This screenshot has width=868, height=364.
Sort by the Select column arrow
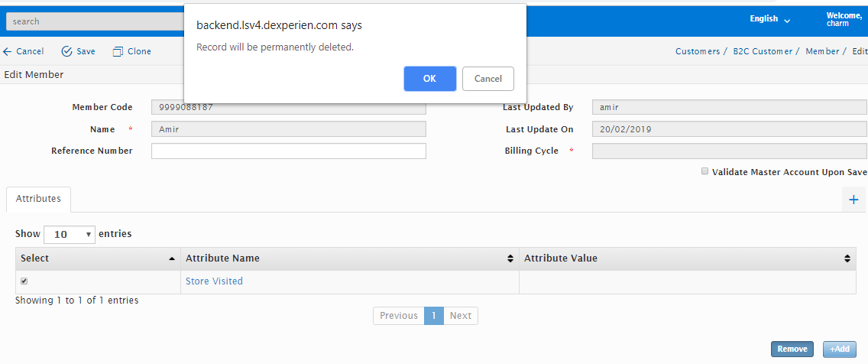(172, 258)
